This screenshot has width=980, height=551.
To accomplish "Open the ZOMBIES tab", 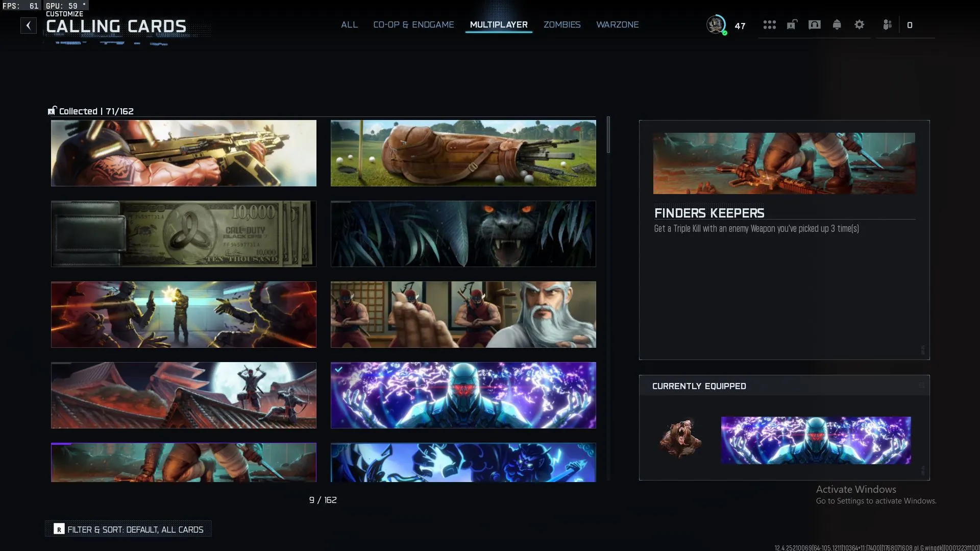I will point(562,25).
